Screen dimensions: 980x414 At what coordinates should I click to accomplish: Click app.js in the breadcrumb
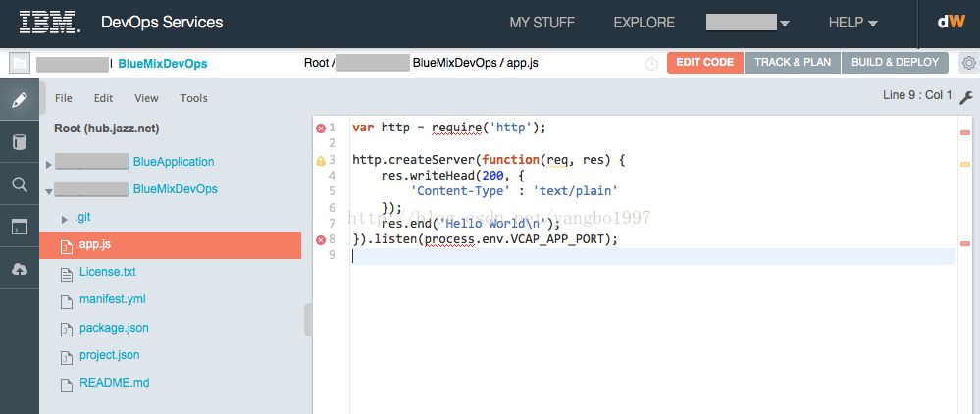point(522,63)
